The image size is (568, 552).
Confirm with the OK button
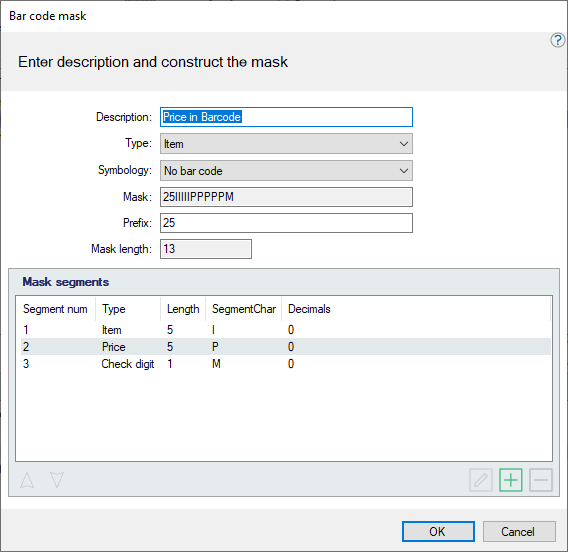(438, 531)
